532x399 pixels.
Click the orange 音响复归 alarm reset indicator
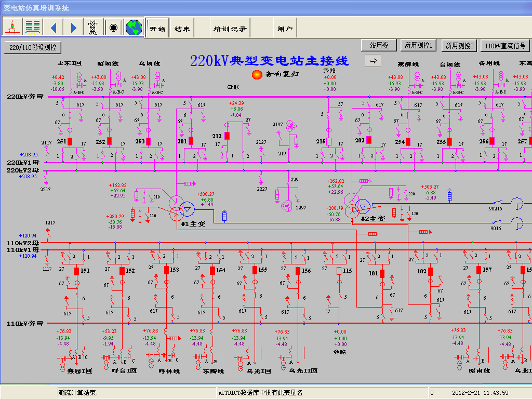pos(257,74)
